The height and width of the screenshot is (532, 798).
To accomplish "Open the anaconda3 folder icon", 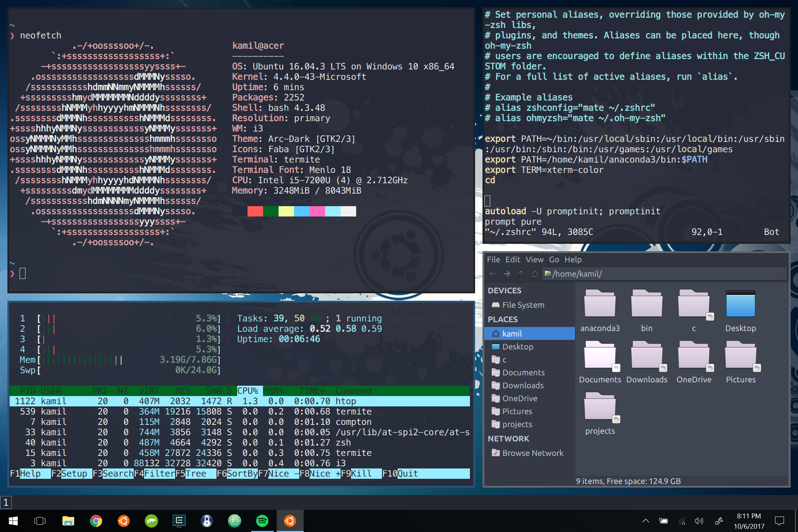I will 600,304.
